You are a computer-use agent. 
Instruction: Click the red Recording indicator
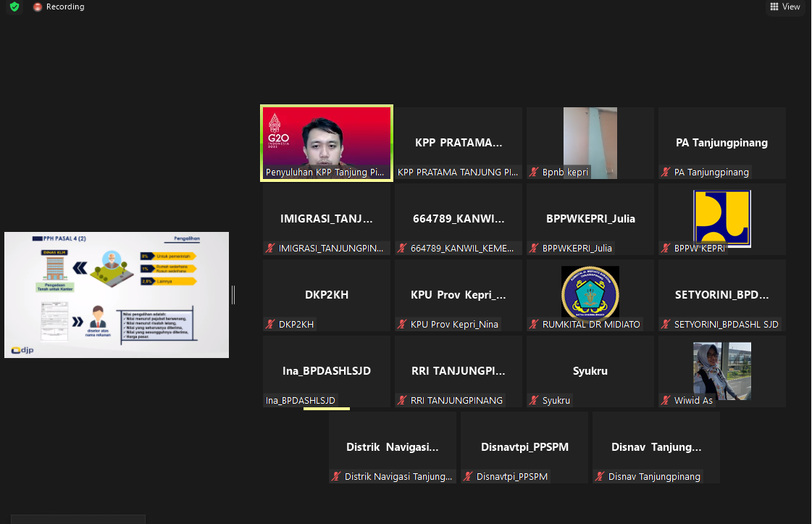pyautogui.click(x=59, y=7)
